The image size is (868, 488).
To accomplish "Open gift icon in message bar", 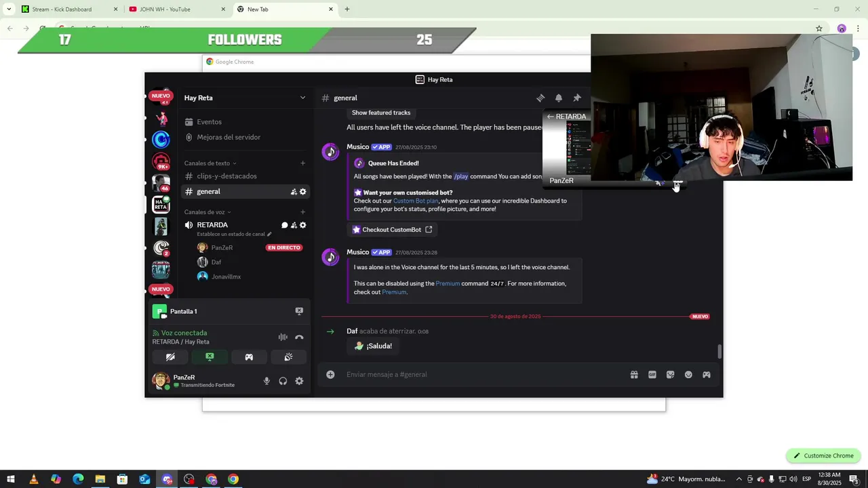I will click(x=634, y=374).
